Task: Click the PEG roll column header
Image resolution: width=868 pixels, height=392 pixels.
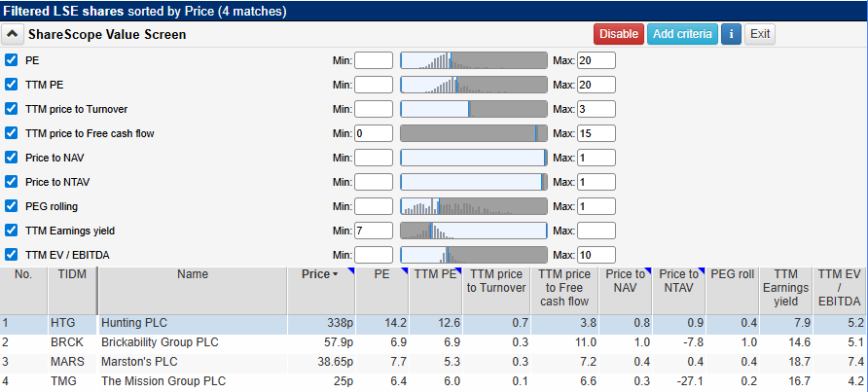Action: coord(733,291)
